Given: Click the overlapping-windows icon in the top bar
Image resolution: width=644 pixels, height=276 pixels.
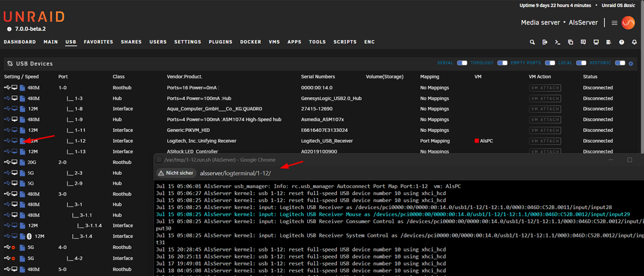Looking at the screenshot, I should point(571,42).
